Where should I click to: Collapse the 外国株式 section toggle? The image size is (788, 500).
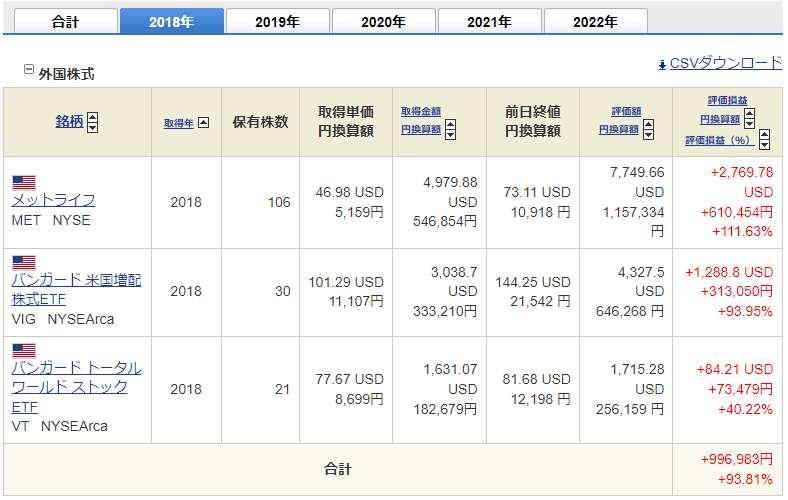point(29,69)
